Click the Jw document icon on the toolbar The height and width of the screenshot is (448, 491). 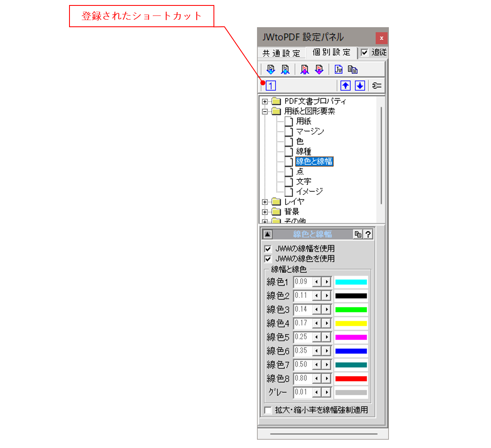pyautogui.click(x=339, y=69)
